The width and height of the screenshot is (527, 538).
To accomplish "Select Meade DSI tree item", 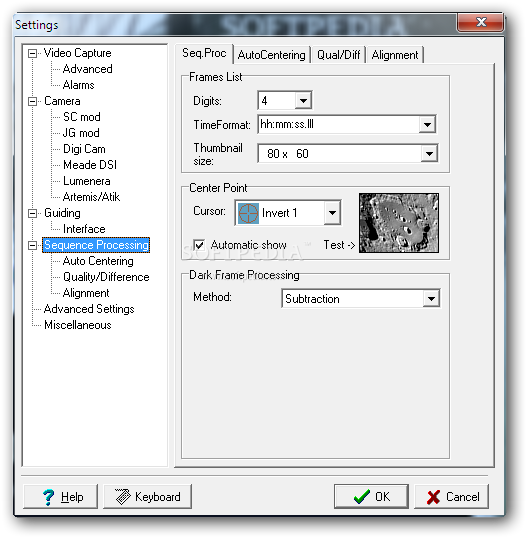I will tap(90, 165).
